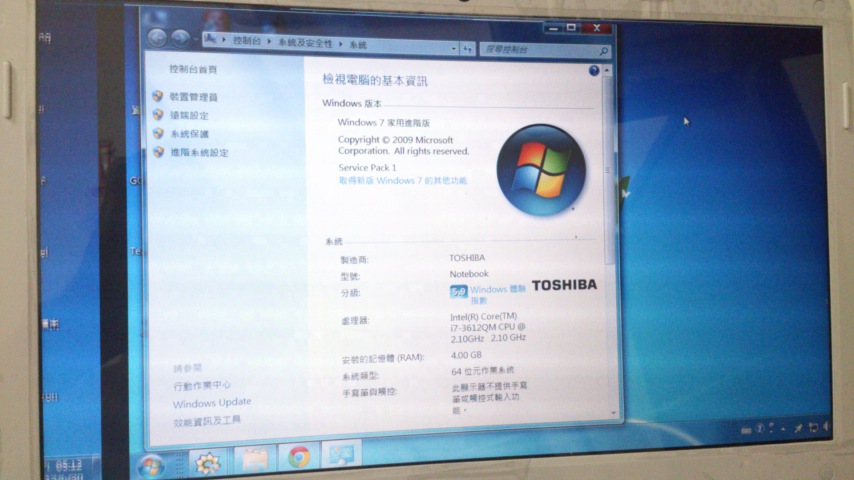Click the model value Notebook
The image size is (854, 480).
[469, 274]
